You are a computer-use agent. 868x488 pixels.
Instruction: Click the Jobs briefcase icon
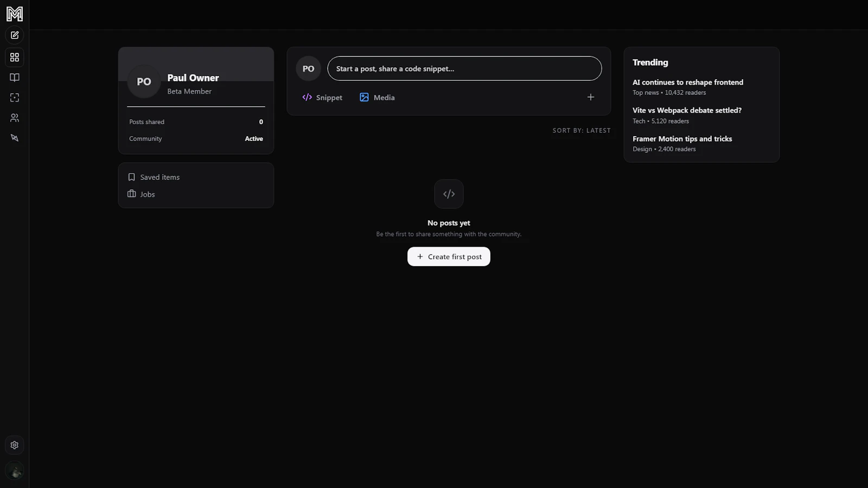pos(131,194)
